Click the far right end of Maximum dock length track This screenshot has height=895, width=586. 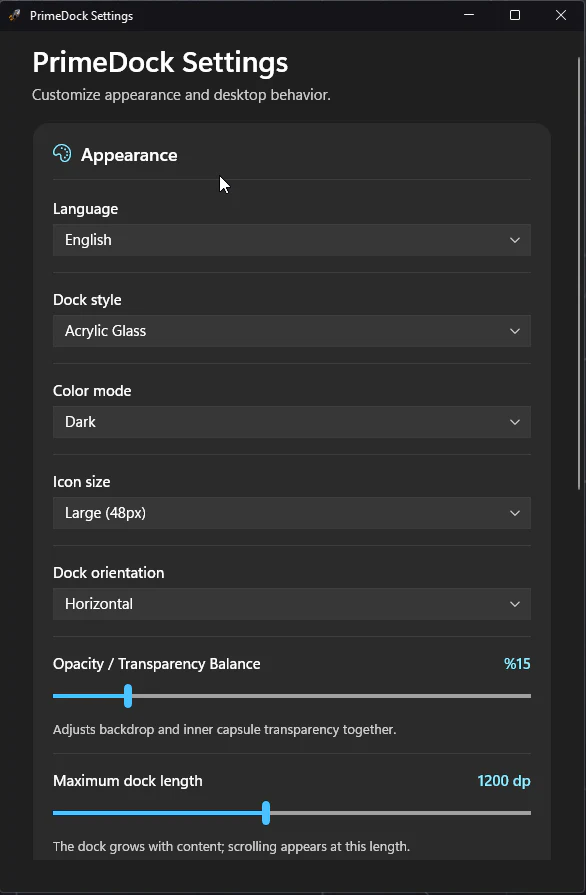528,813
